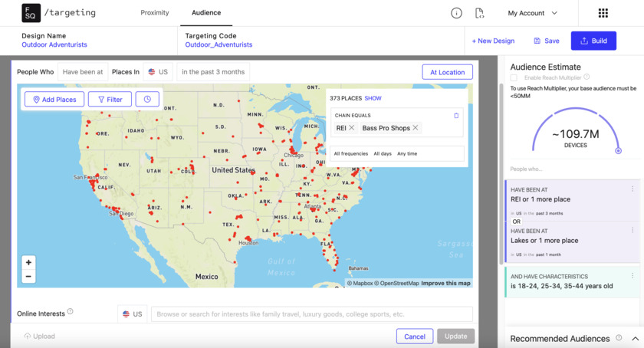Viewport: 644px width, 348px height.
Task: Collapse the Recommended Audiences section chevron
Action: coord(635,339)
